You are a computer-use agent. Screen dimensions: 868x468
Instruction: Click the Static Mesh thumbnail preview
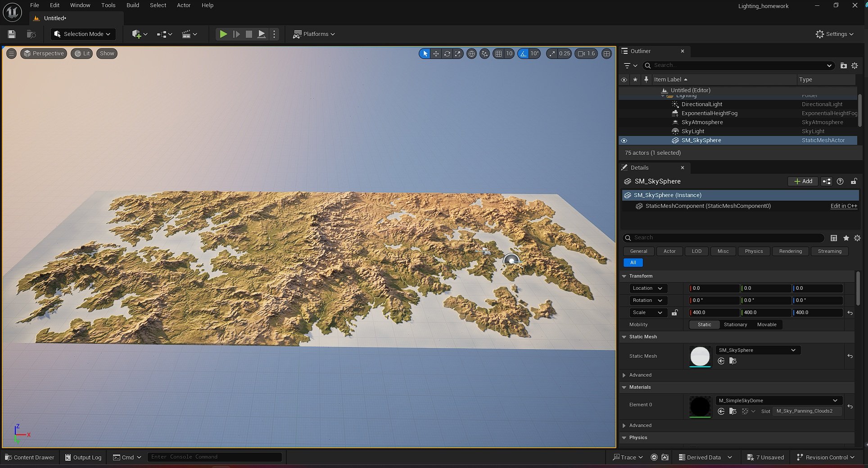click(700, 356)
